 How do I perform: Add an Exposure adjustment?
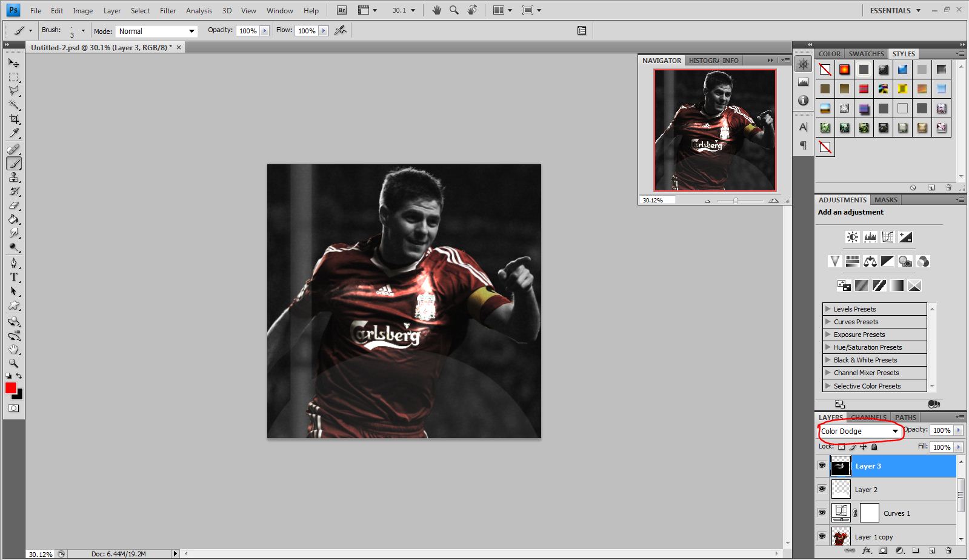905,237
